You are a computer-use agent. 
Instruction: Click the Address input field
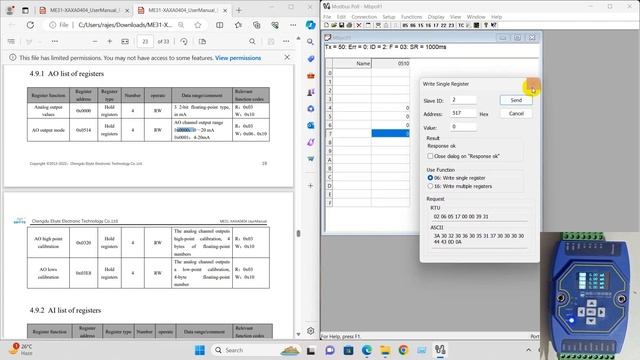[x=463, y=113]
